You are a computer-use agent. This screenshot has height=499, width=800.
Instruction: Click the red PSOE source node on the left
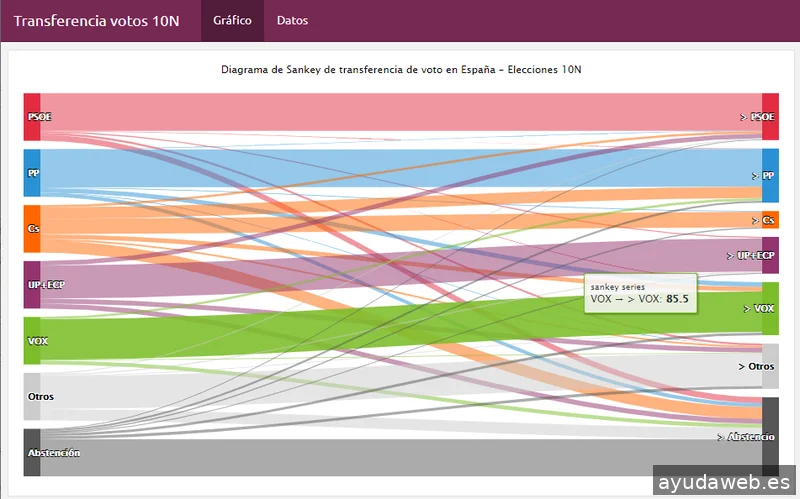32,116
